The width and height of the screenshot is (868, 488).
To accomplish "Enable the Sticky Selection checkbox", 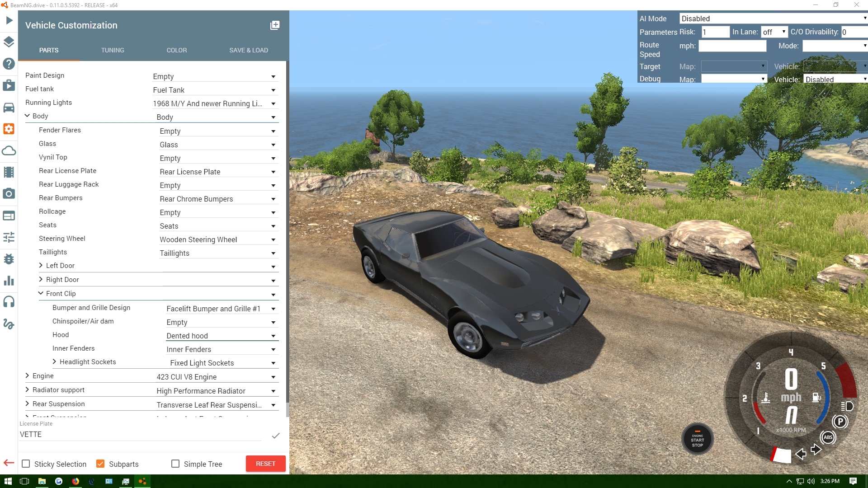I will 26,464.
